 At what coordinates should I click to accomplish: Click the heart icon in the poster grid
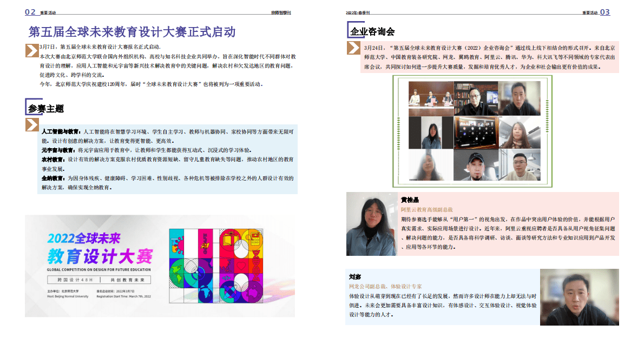click(241, 266)
